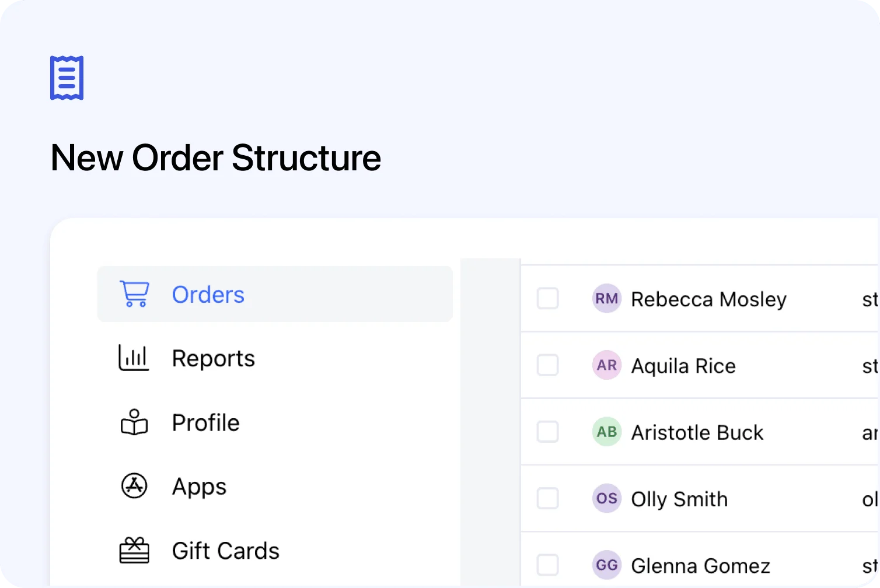880x588 pixels.
Task: Click the Gift Cards present icon
Action: (134, 550)
